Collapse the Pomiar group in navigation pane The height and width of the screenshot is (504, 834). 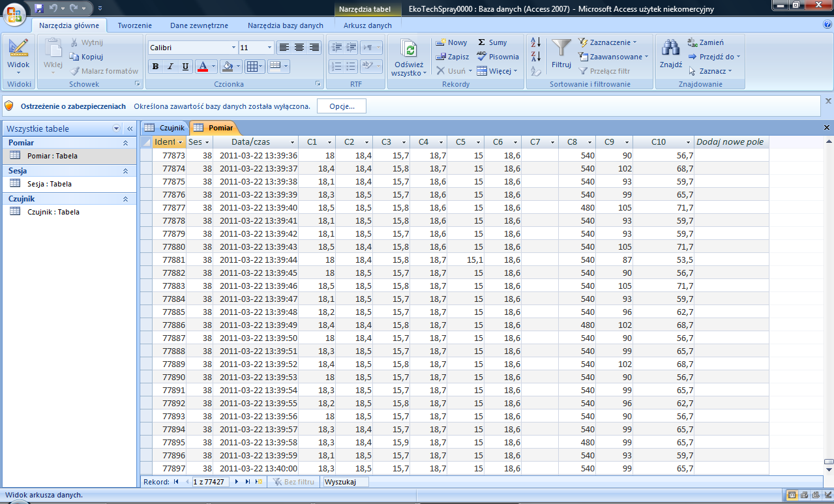125,143
